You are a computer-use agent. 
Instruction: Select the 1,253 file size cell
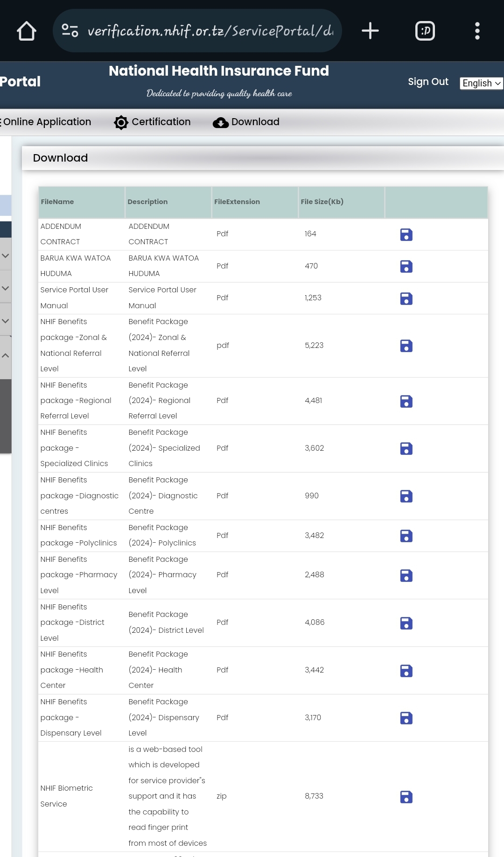[x=313, y=297]
